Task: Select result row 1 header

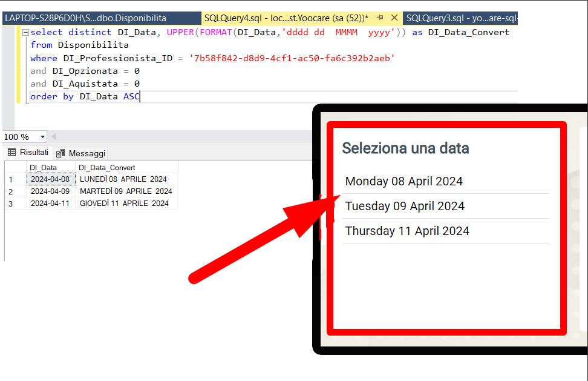Action: (10, 179)
